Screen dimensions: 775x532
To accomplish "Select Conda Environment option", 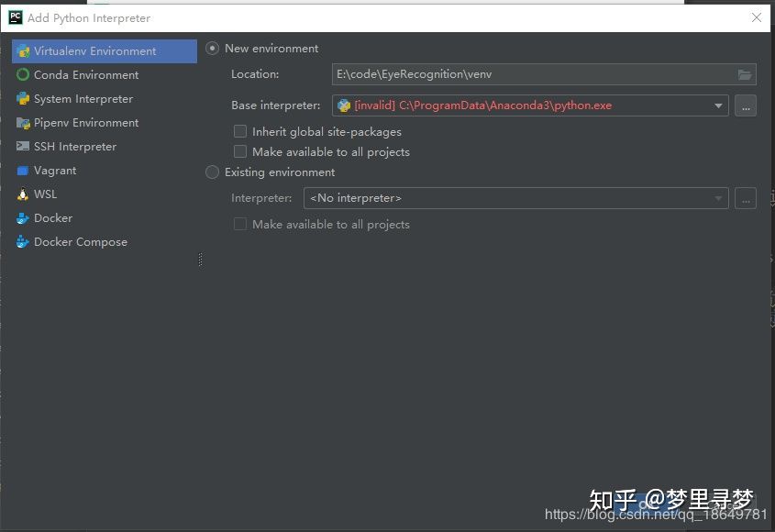I will (x=105, y=74).
